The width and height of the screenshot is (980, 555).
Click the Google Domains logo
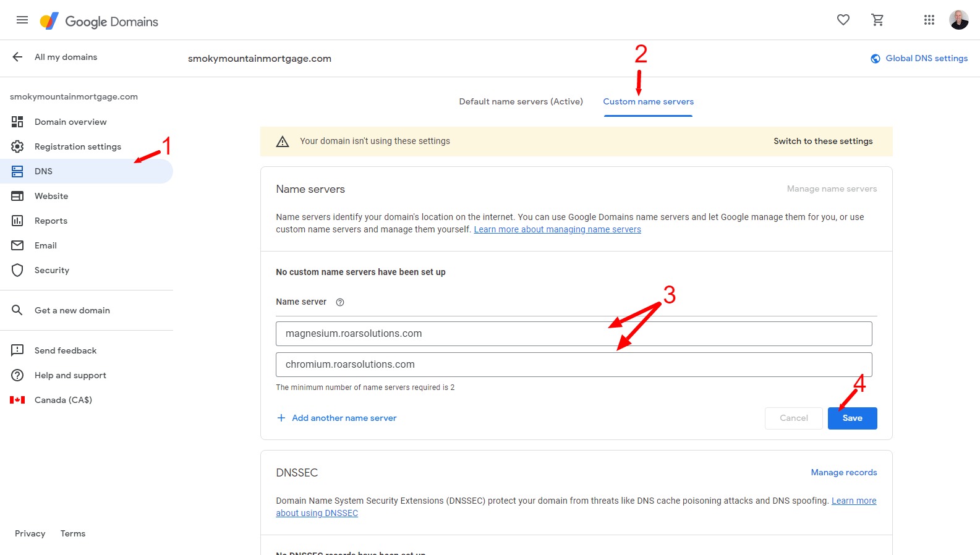coord(100,21)
